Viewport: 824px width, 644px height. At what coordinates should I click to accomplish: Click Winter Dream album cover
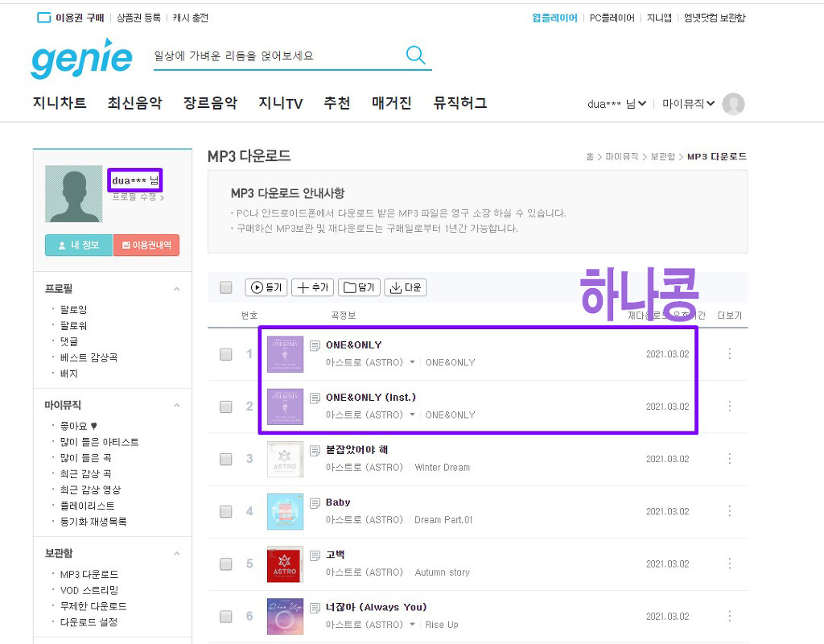click(285, 459)
